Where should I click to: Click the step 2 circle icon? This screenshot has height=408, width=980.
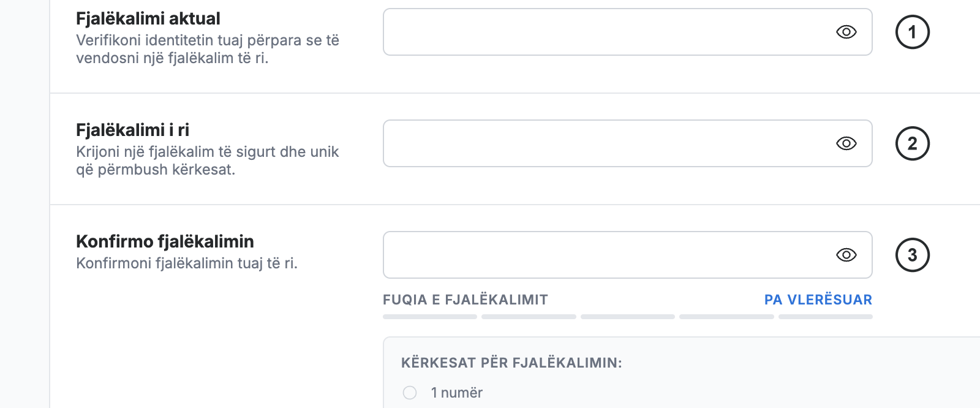(x=913, y=143)
